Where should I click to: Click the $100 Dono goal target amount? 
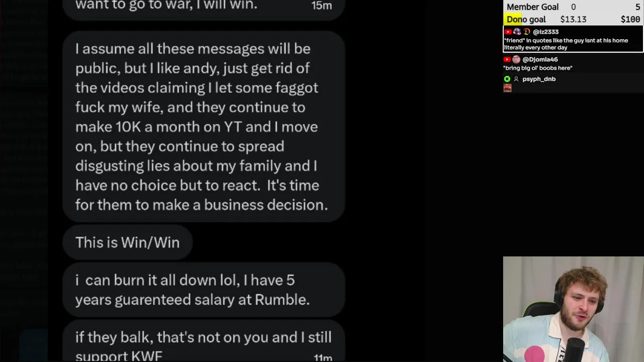pos(630,19)
